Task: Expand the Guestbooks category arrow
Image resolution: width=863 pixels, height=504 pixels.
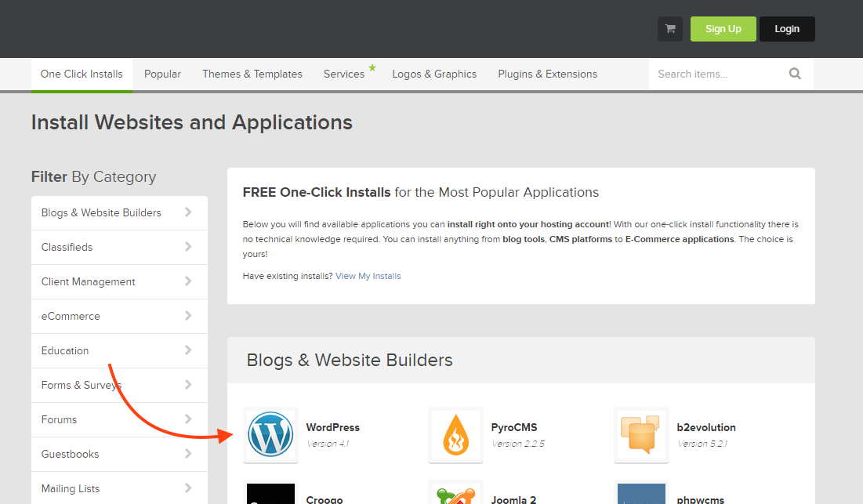Action: [x=188, y=454]
